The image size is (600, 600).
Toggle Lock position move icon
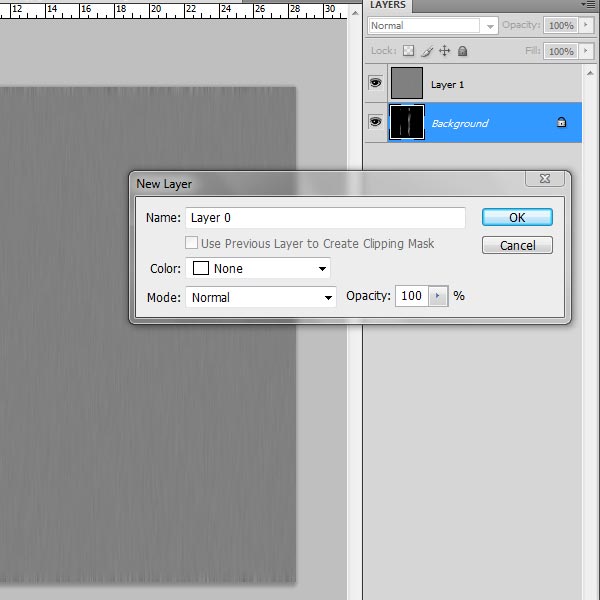click(444, 51)
